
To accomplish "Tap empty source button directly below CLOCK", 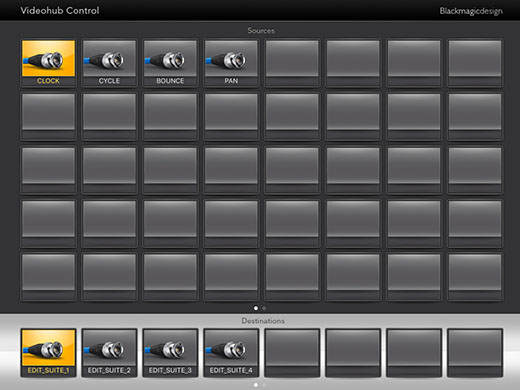I will tap(48, 117).
